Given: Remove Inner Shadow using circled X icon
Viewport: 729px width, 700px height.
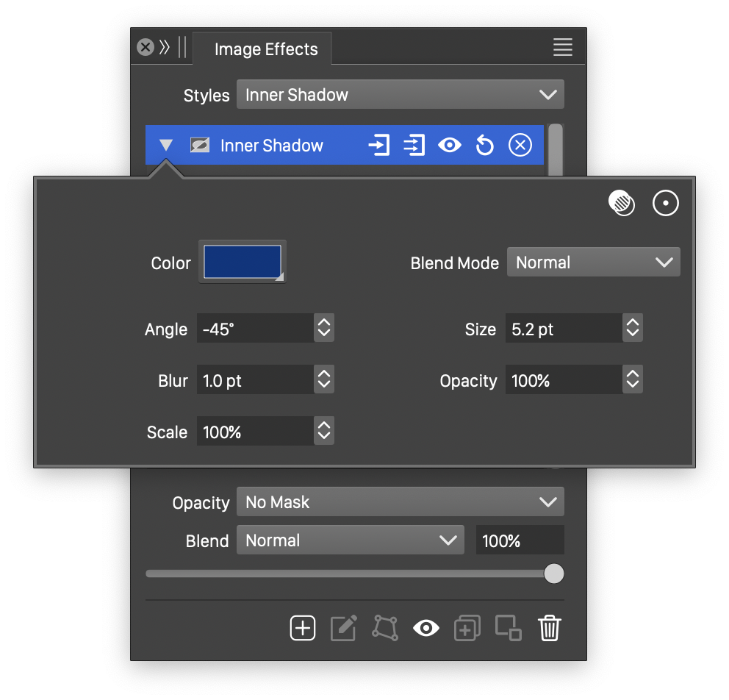Looking at the screenshot, I should (520, 146).
